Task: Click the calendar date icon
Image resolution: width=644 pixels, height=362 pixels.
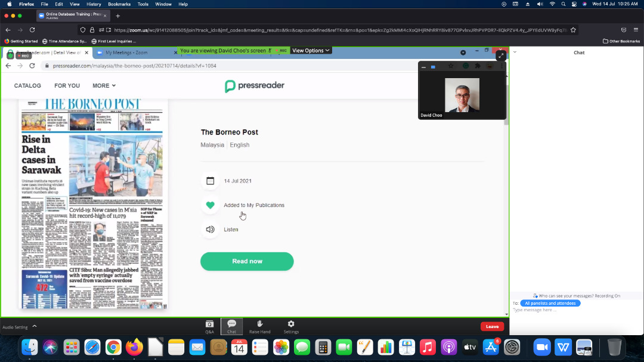Action: click(210, 181)
